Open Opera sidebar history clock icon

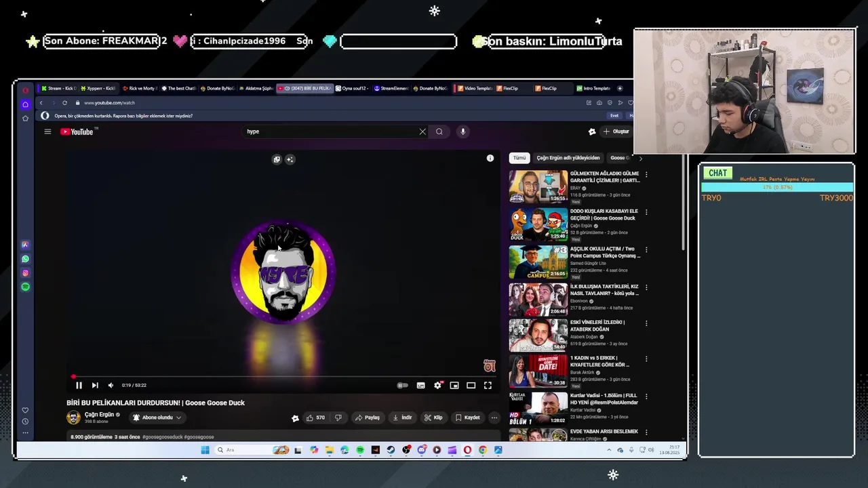[25, 422]
